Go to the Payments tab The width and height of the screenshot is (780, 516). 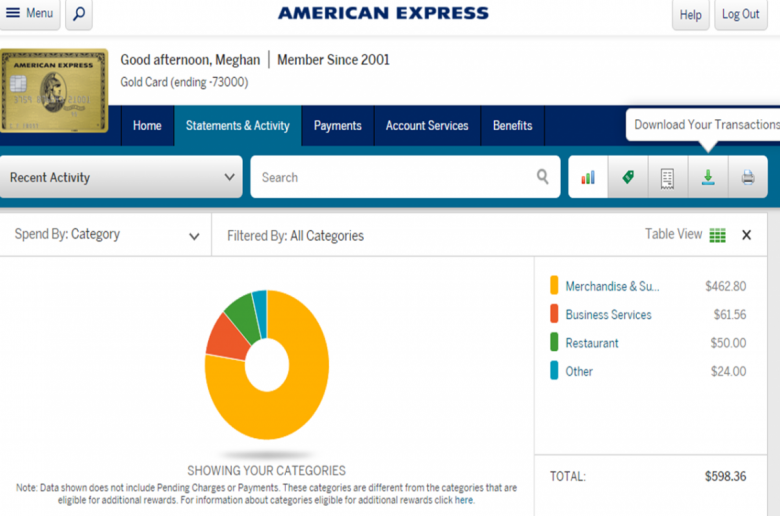coord(337,125)
